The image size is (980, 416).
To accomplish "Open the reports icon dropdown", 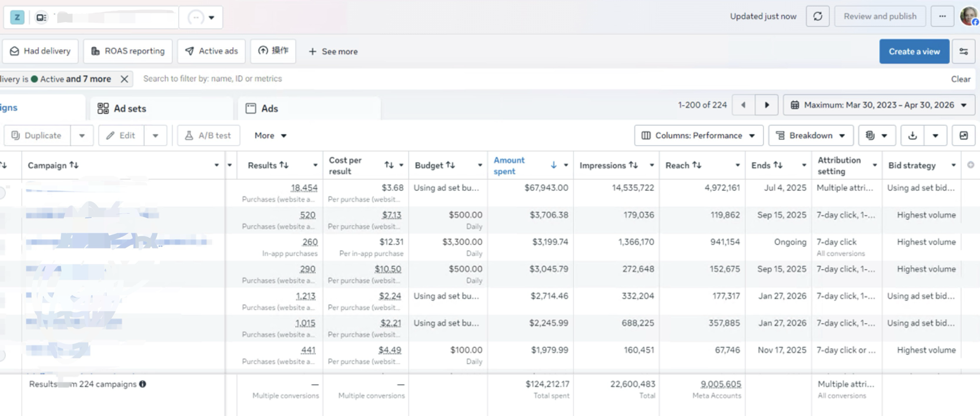I will tap(876, 136).
